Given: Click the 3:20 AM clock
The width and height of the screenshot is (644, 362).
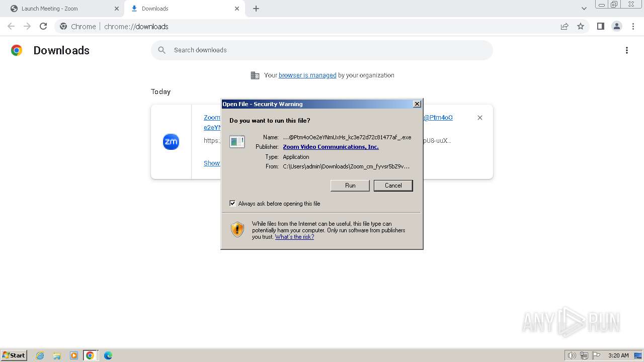Looking at the screenshot, I should [x=618, y=355].
